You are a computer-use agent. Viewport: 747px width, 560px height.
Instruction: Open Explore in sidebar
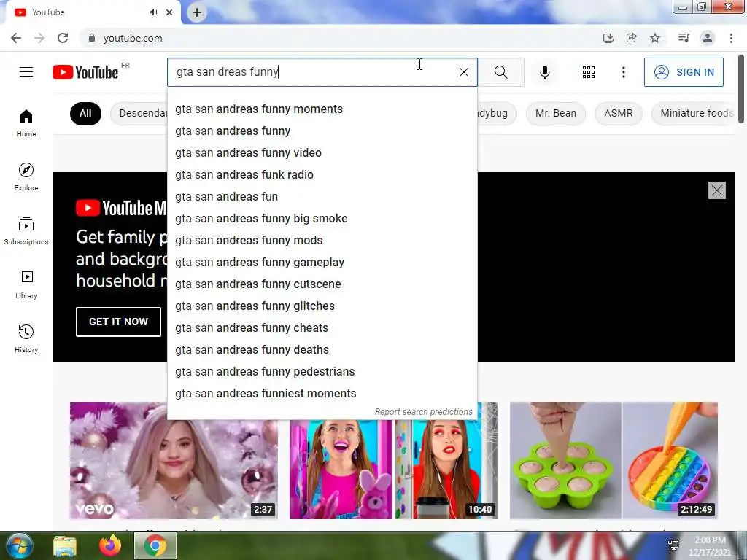click(x=26, y=177)
